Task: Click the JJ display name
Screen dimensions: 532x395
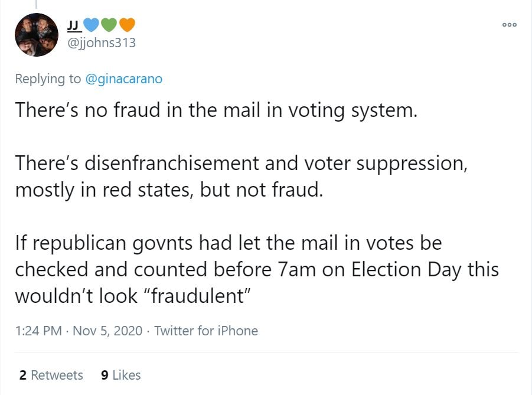Action: coord(74,25)
